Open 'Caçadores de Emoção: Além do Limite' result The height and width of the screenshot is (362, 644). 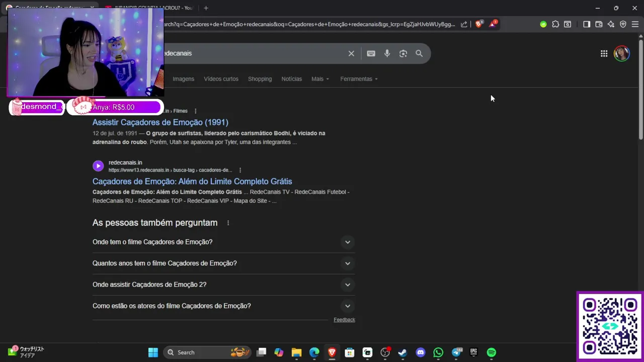[192, 182]
